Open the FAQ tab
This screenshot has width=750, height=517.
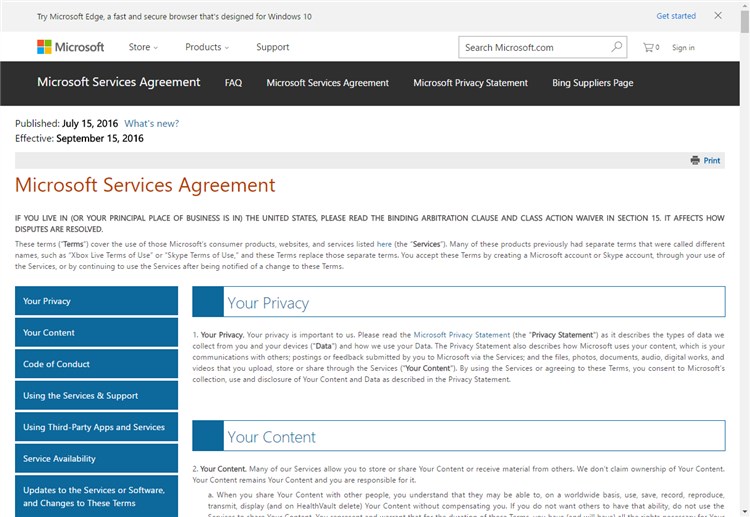pyautogui.click(x=233, y=83)
